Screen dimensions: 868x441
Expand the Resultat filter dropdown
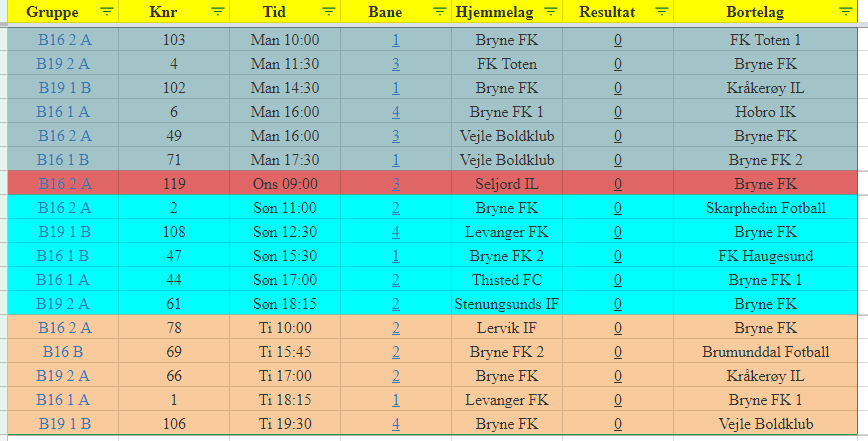(x=661, y=11)
